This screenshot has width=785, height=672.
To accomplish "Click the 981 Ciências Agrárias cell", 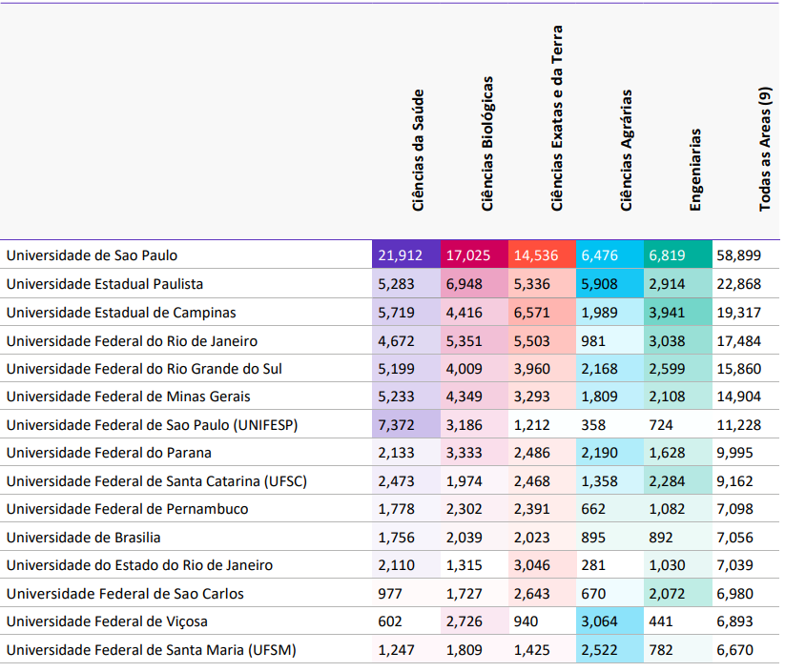I will tap(609, 340).
